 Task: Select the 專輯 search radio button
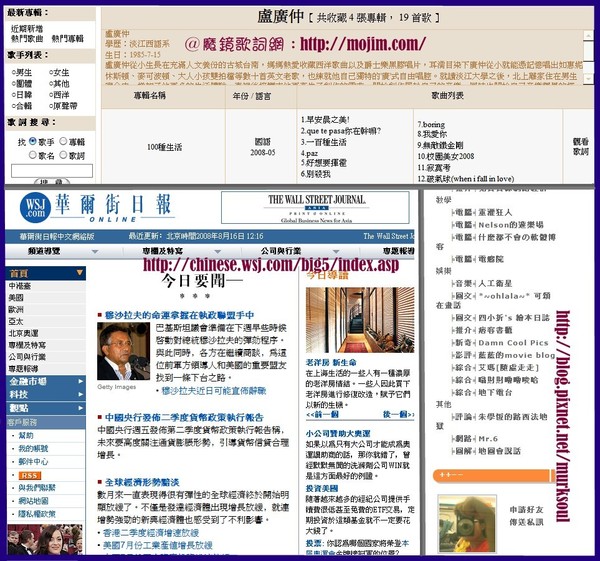point(63,141)
